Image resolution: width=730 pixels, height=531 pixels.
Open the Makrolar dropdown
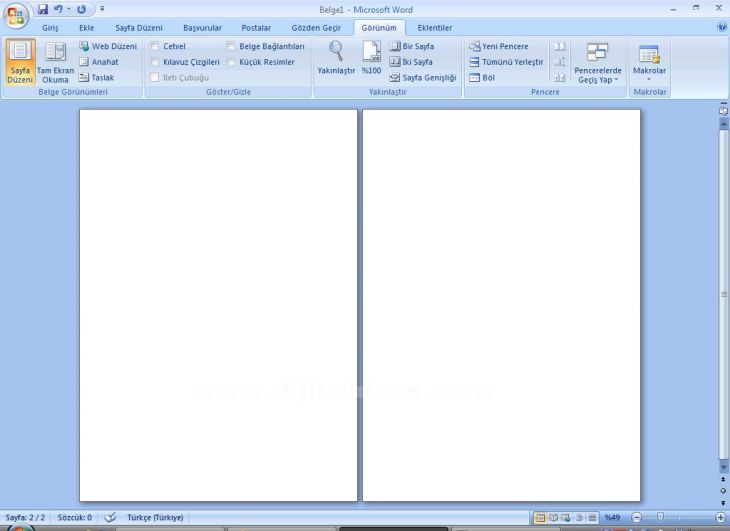pyautogui.click(x=649, y=63)
